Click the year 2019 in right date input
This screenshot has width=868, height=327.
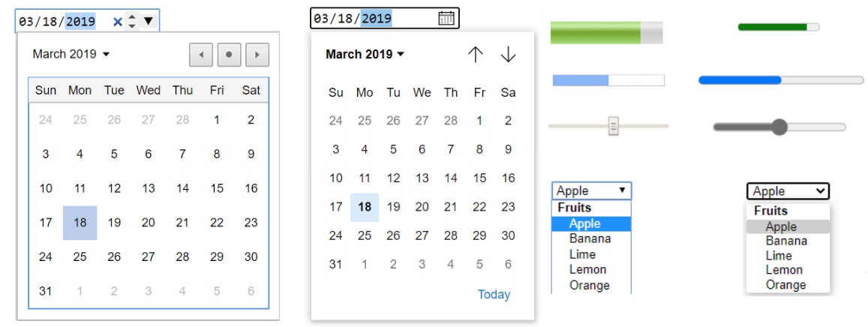(x=377, y=19)
